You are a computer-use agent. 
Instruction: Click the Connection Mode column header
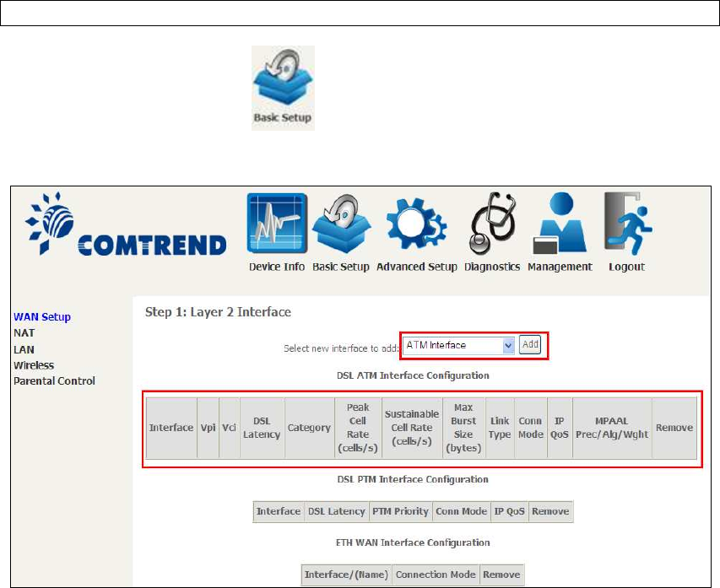tap(436, 575)
